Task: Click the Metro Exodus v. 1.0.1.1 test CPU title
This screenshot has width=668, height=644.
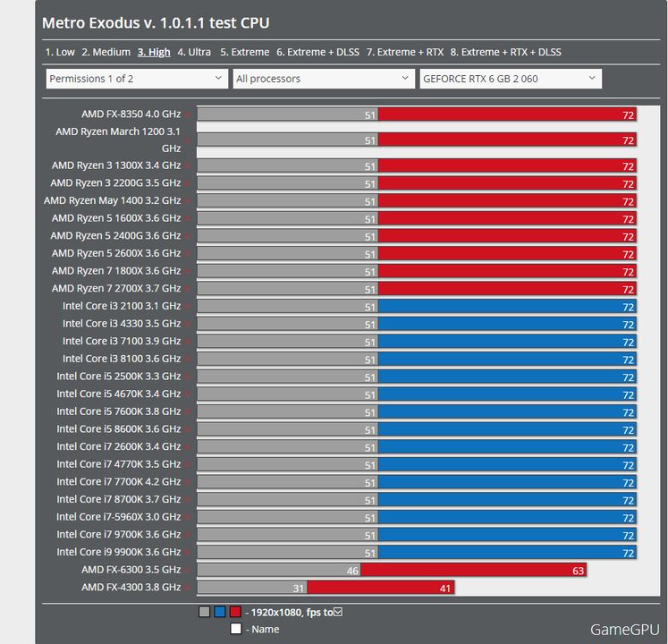Action: 156,23
